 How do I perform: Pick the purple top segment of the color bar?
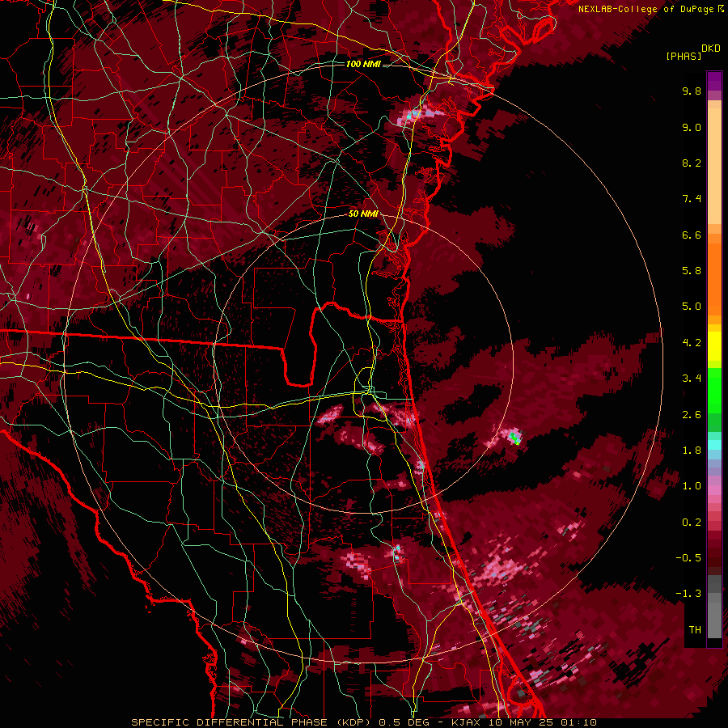(x=714, y=81)
